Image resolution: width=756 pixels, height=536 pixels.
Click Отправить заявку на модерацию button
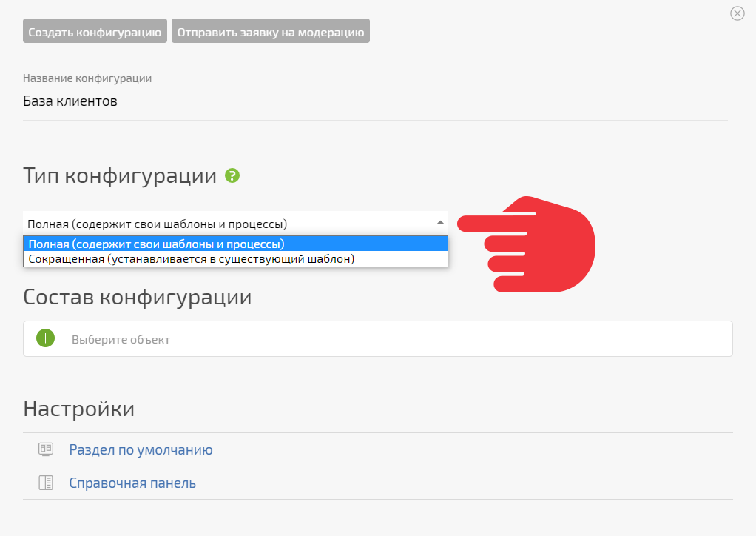[x=271, y=31]
